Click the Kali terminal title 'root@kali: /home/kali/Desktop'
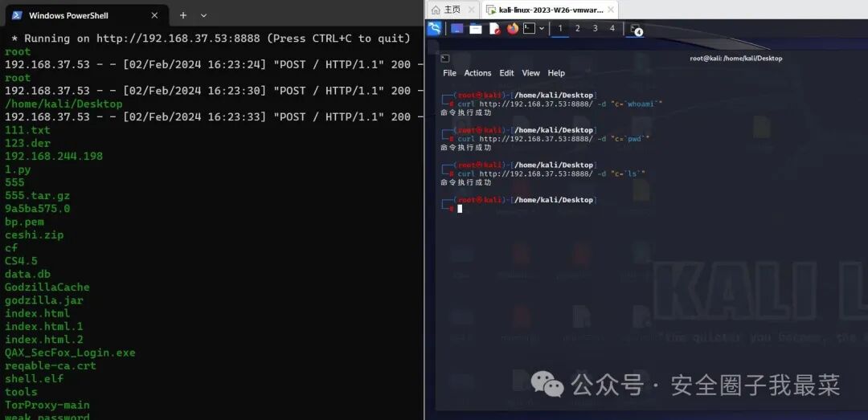The height and width of the screenshot is (420, 868). (735, 58)
